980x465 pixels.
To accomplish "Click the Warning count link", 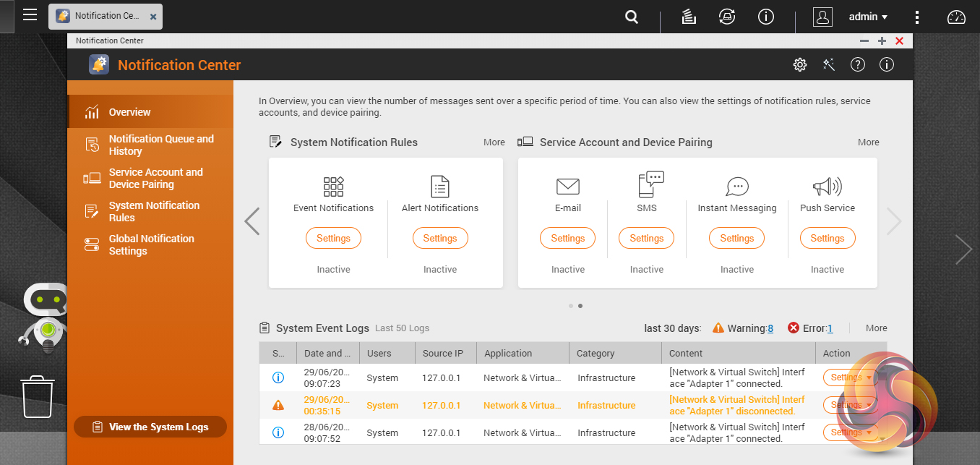I will tap(770, 328).
